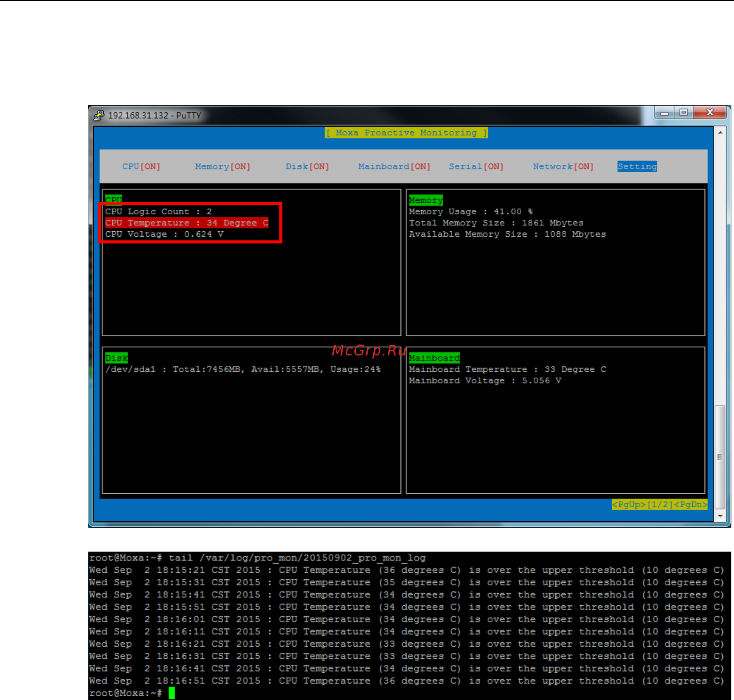This screenshot has height=700, width=734.
Task: Select the Serial[ON] tab
Action: point(476,167)
